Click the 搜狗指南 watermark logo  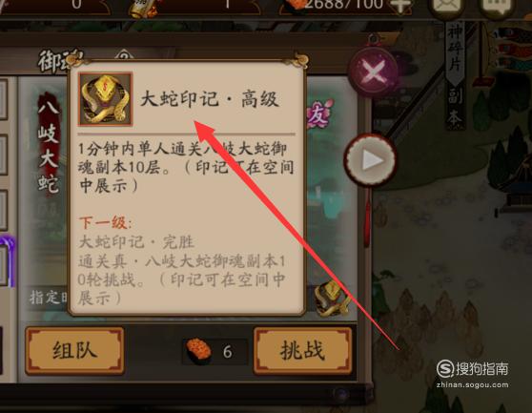[x=472, y=369]
